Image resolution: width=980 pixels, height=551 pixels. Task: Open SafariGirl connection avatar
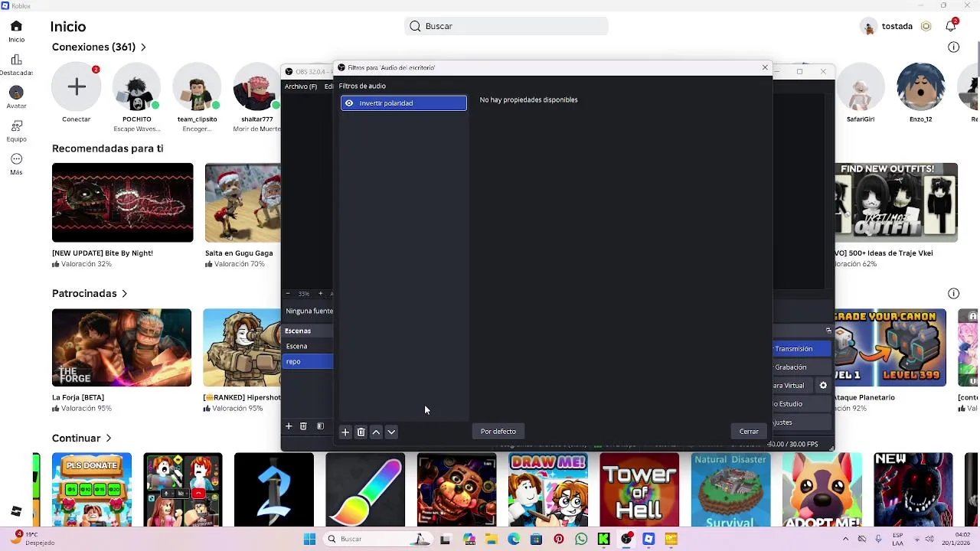[861, 87]
